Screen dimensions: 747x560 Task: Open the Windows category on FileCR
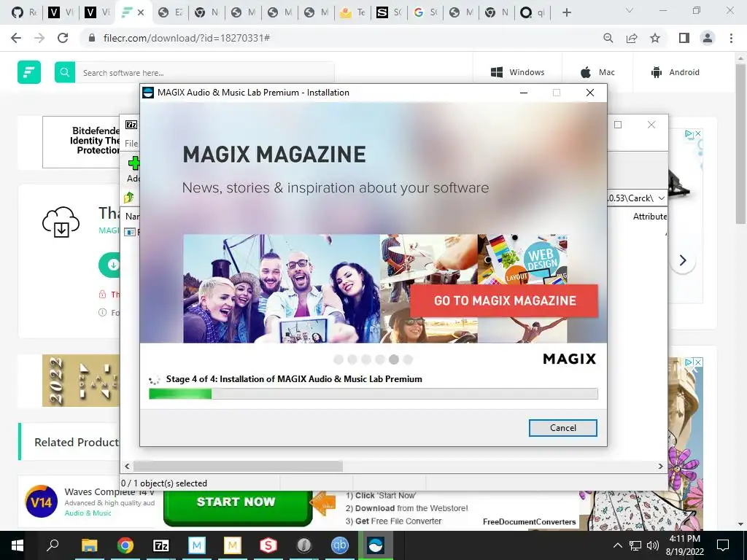[517, 72]
